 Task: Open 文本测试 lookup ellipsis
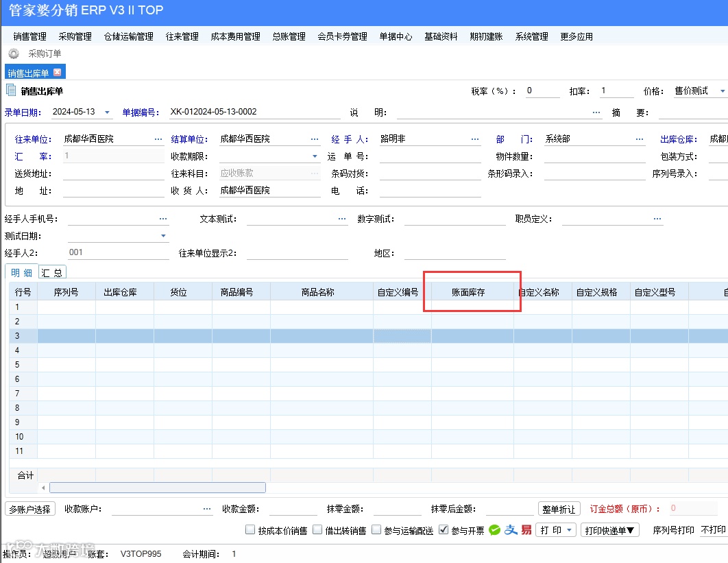tap(342, 218)
